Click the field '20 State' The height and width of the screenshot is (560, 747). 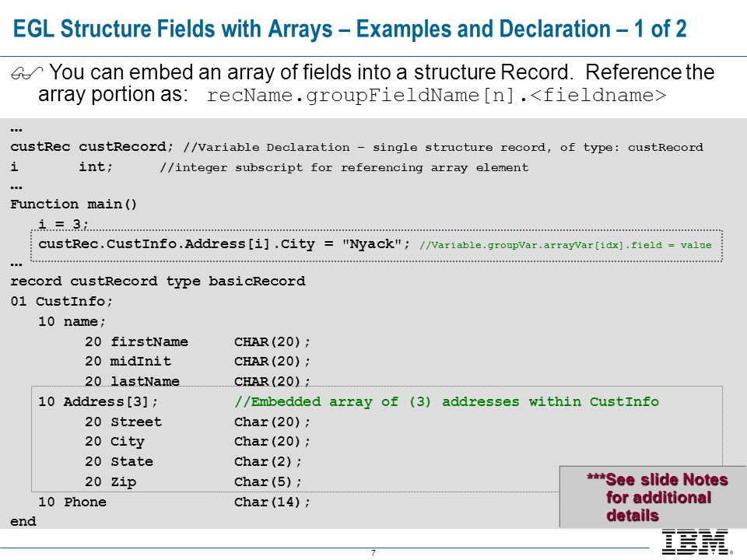click(x=119, y=461)
